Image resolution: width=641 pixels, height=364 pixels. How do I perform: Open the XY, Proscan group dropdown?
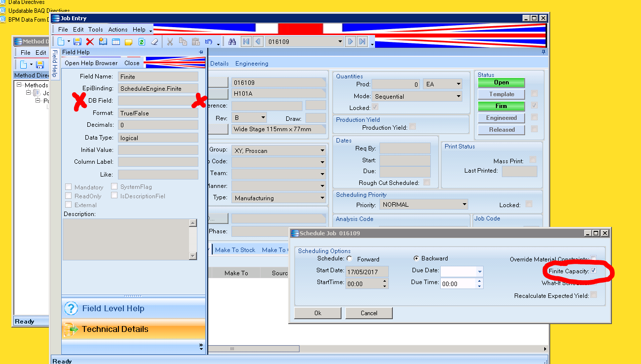(x=322, y=150)
